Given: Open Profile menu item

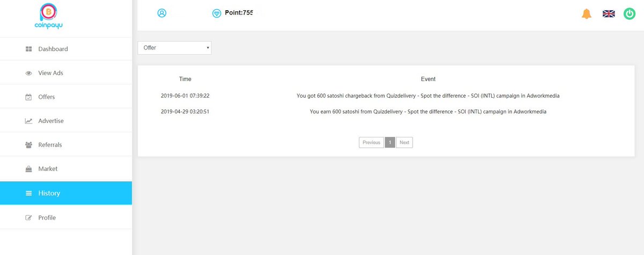Looking at the screenshot, I should pyautogui.click(x=65, y=217).
